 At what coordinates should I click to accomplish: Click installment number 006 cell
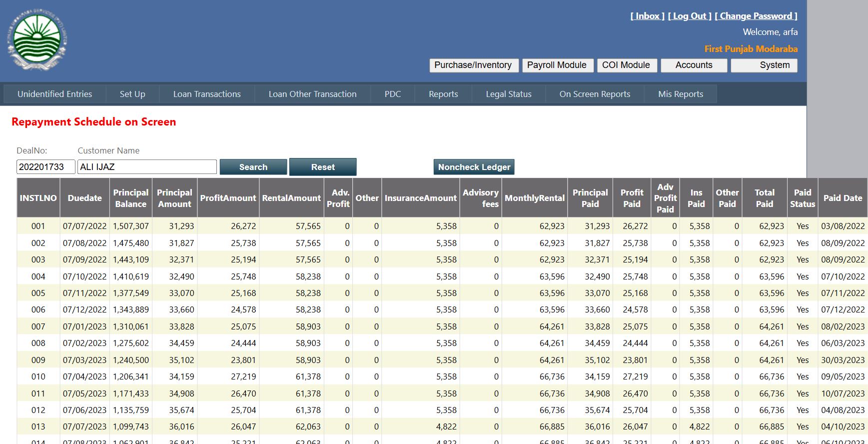[38, 309]
